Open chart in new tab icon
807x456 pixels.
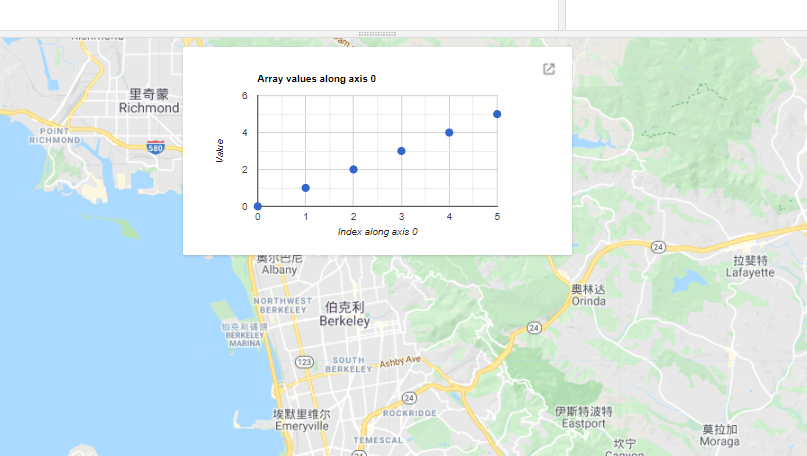[549, 69]
